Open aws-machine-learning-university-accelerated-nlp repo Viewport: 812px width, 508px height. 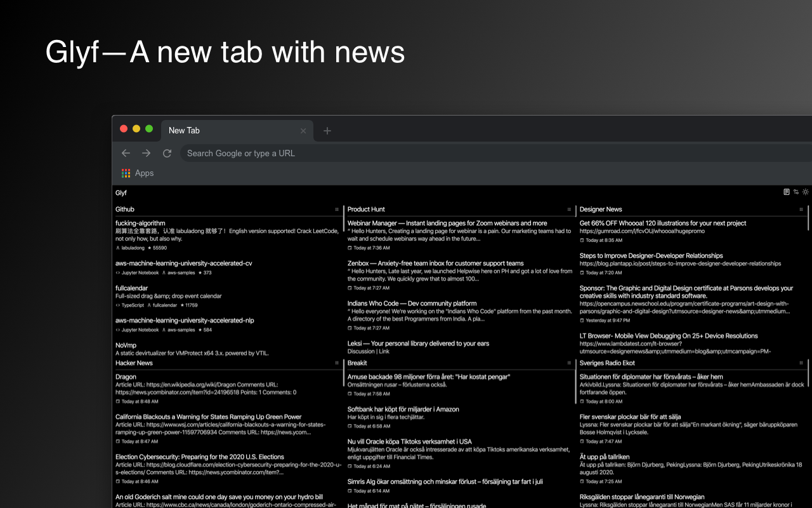click(x=185, y=320)
